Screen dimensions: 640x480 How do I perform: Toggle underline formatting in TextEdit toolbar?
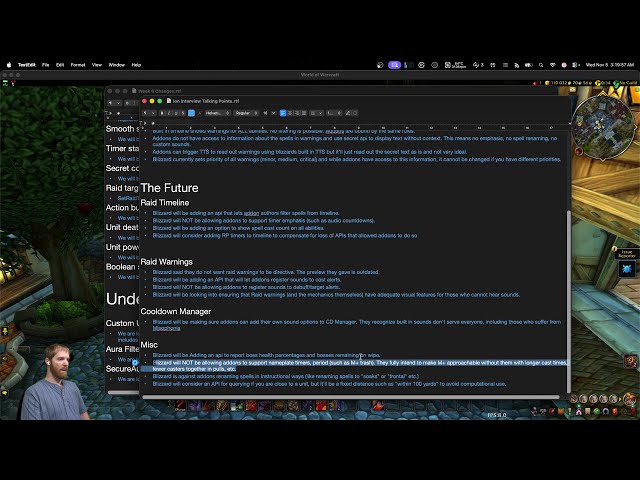(x=176, y=113)
